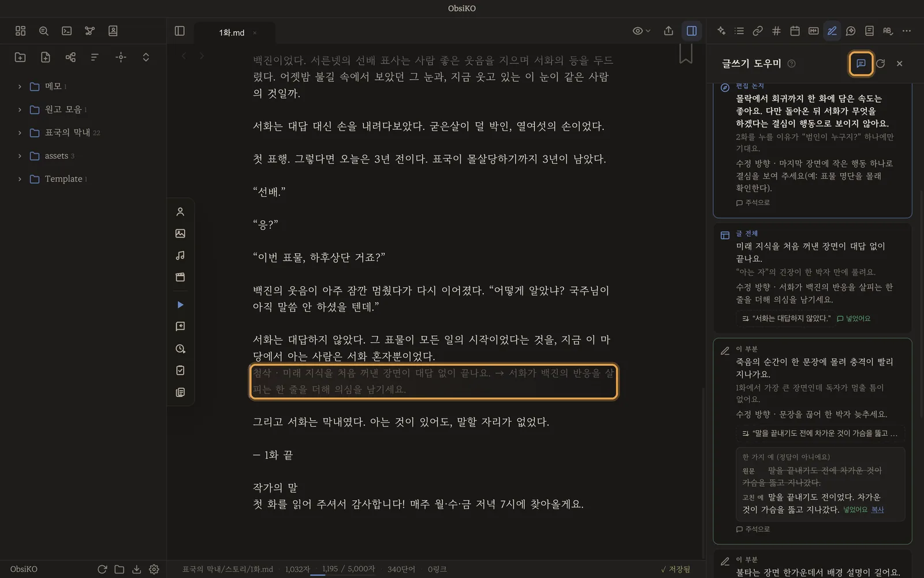Click the collapse/expand all chevrons icon
This screenshot has height=578, width=924.
pos(146,57)
